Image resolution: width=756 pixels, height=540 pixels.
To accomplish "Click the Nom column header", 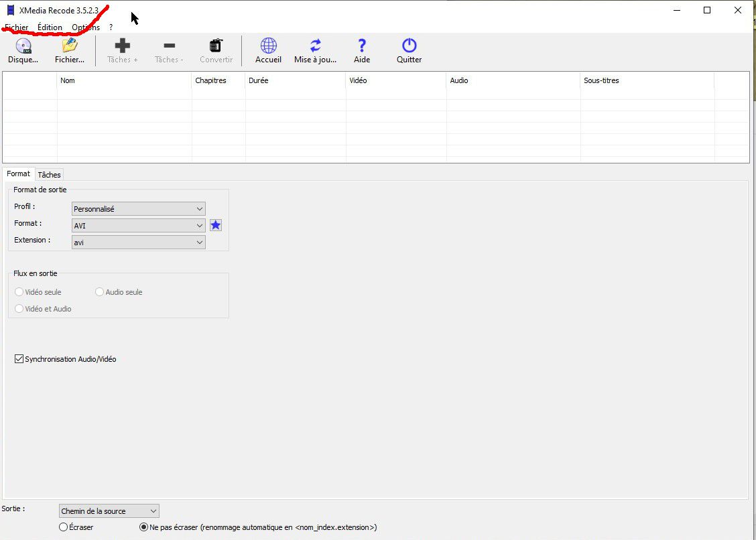I will point(125,80).
